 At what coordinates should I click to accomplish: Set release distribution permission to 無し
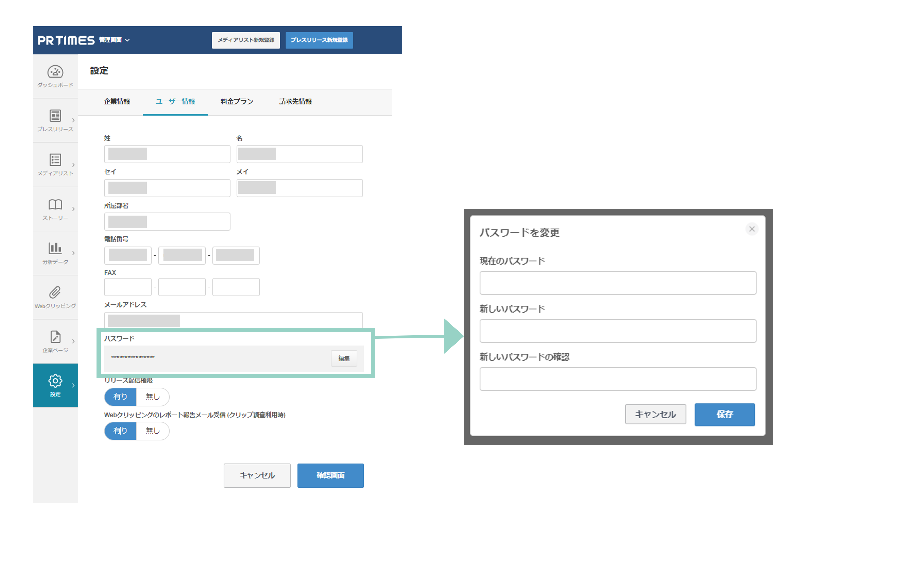(x=153, y=397)
